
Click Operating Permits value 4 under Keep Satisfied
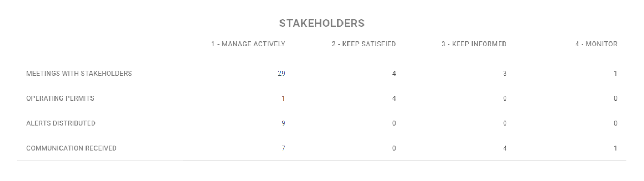[x=394, y=98]
